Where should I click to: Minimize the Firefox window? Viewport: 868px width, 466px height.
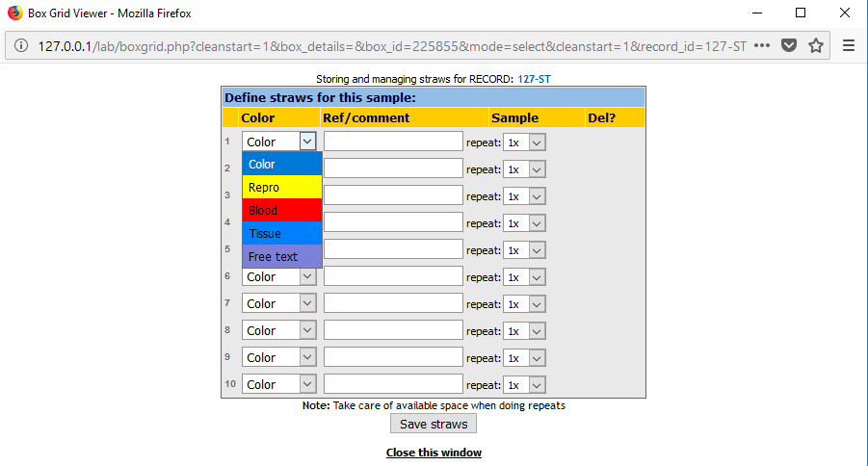click(757, 13)
